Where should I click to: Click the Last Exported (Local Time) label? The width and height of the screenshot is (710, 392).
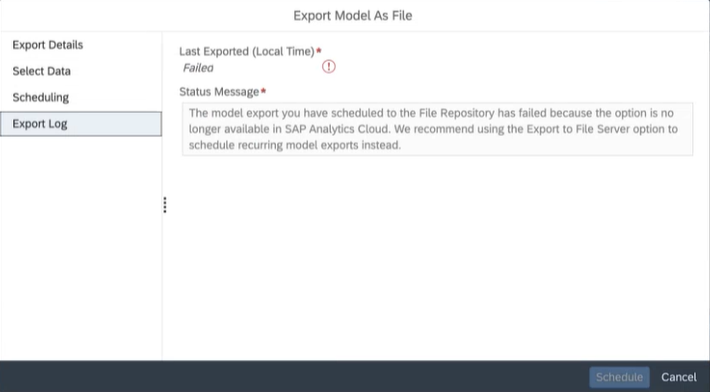coord(247,52)
